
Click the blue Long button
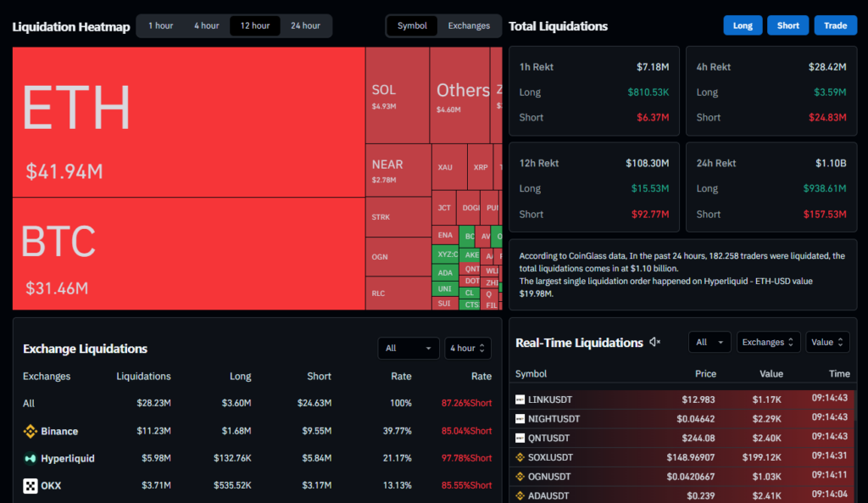(x=743, y=25)
